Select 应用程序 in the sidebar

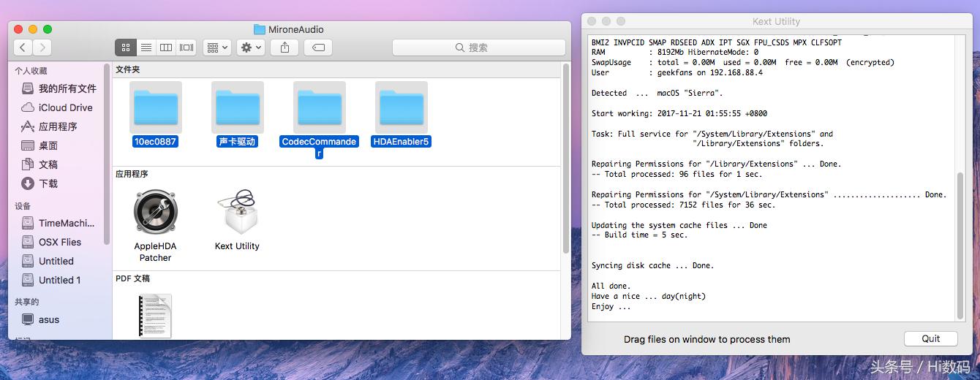[x=58, y=126]
